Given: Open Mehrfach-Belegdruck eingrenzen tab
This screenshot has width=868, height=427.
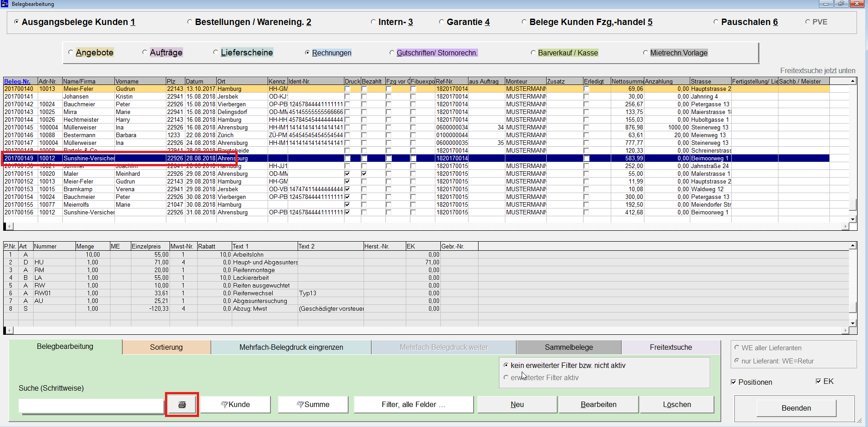Looking at the screenshot, I should tap(291, 348).
